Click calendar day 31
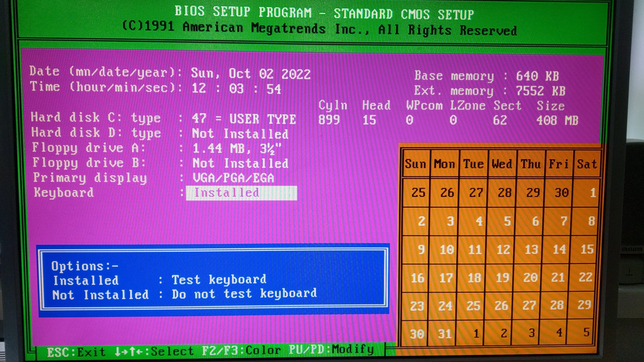The height and width of the screenshot is (362, 644). [x=445, y=334]
